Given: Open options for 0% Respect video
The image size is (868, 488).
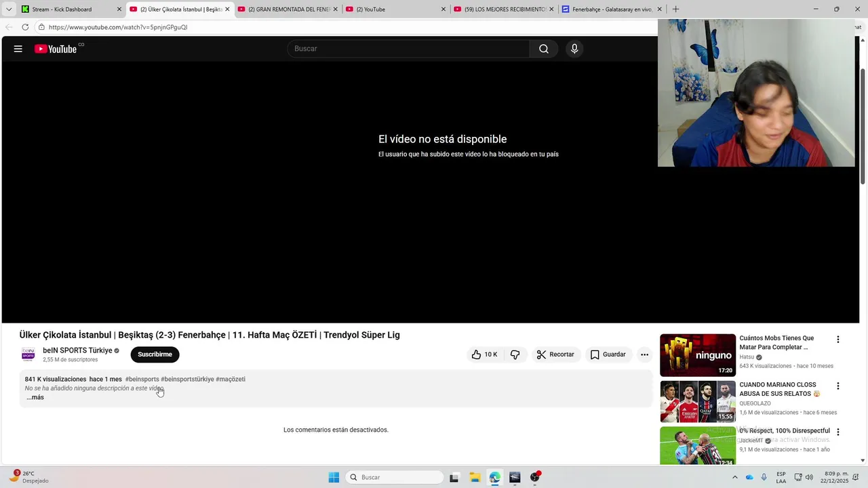Looking at the screenshot, I should coord(837,432).
